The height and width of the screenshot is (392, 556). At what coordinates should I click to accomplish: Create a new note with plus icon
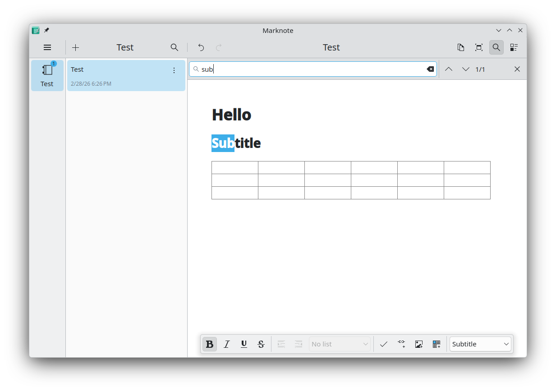point(76,47)
